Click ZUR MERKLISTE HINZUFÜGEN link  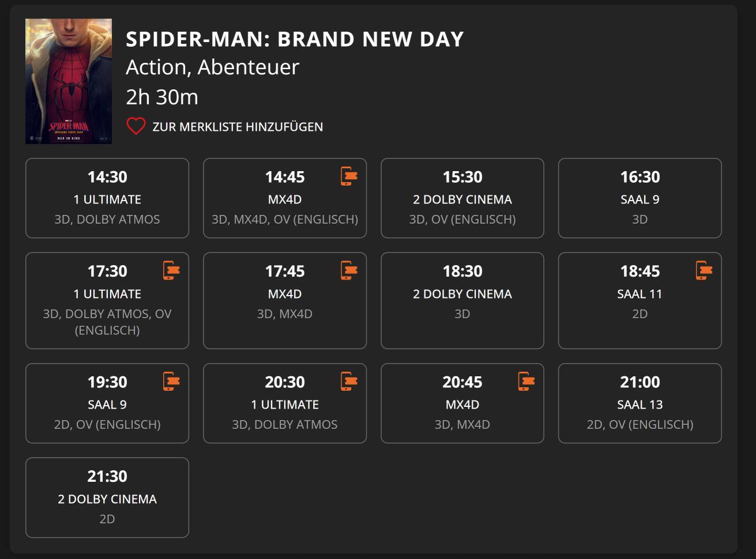pyautogui.click(x=238, y=127)
